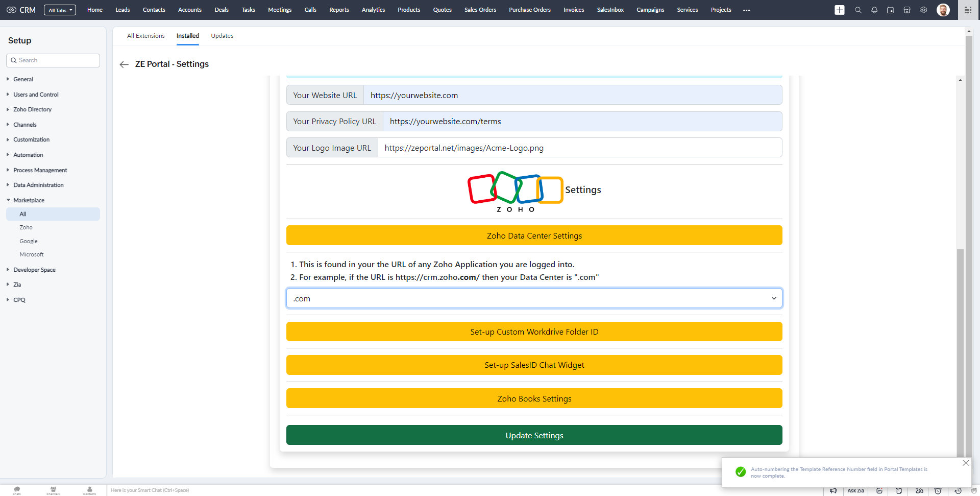Open the apps grid launcher icon

click(968, 10)
